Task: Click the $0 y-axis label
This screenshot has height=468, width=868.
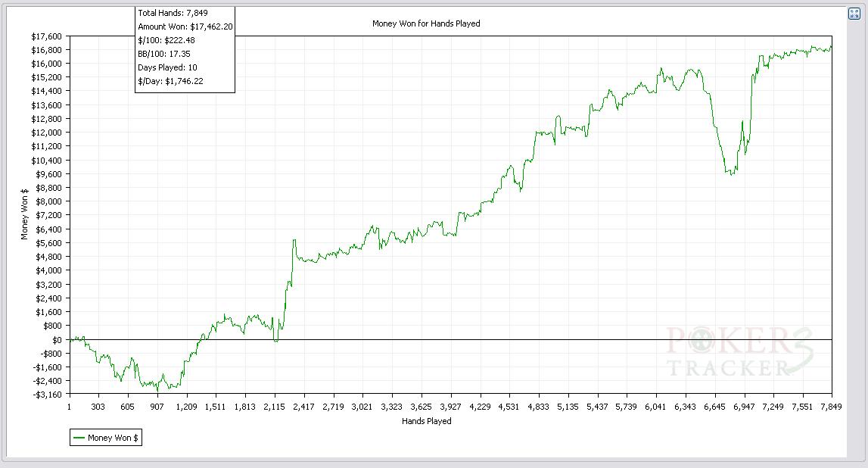Action: click(x=58, y=339)
